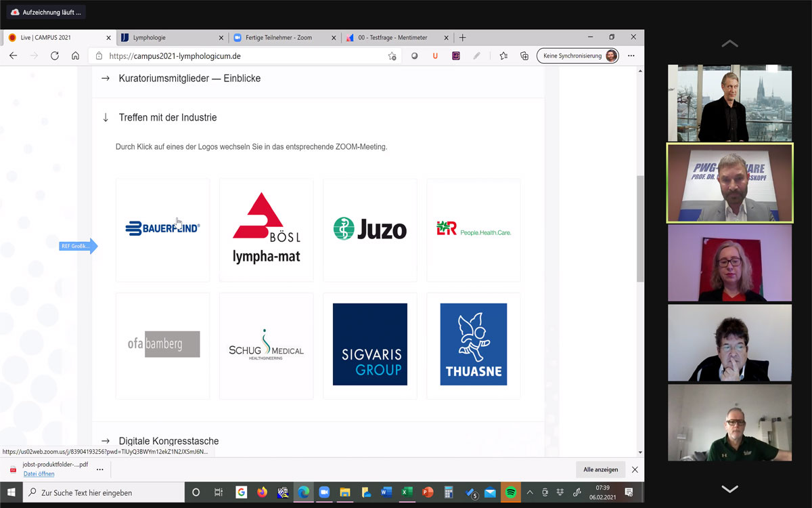Switch to the Live | CAMPUS 2021 tab
Image resolution: width=812 pixels, height=508 pixels.
point(58,37)
